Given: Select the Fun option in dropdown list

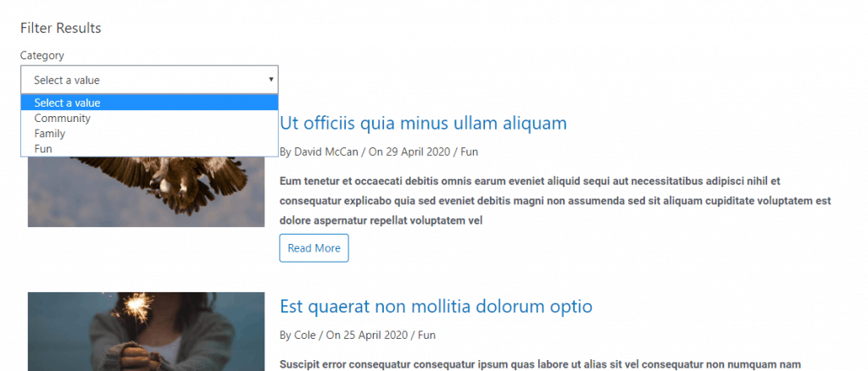Looking at the screenshot, I should [x=42, y=149].
